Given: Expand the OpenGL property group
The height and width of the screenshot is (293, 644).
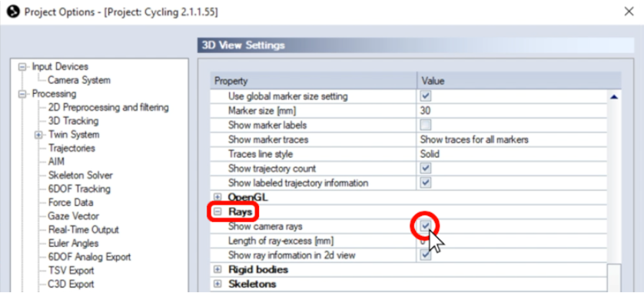Looking at the screenshot, I should (218, 197).
